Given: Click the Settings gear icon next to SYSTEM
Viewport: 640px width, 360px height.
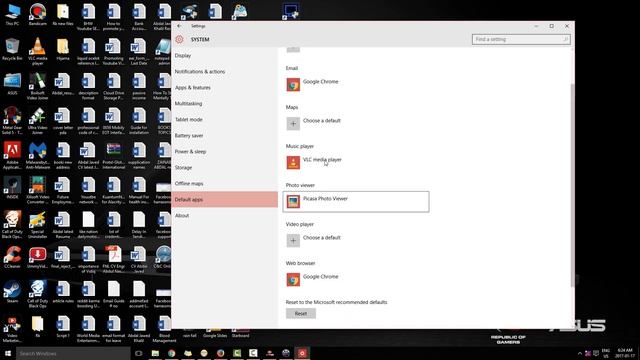Looking at the screenshot, I should (179, 39).
